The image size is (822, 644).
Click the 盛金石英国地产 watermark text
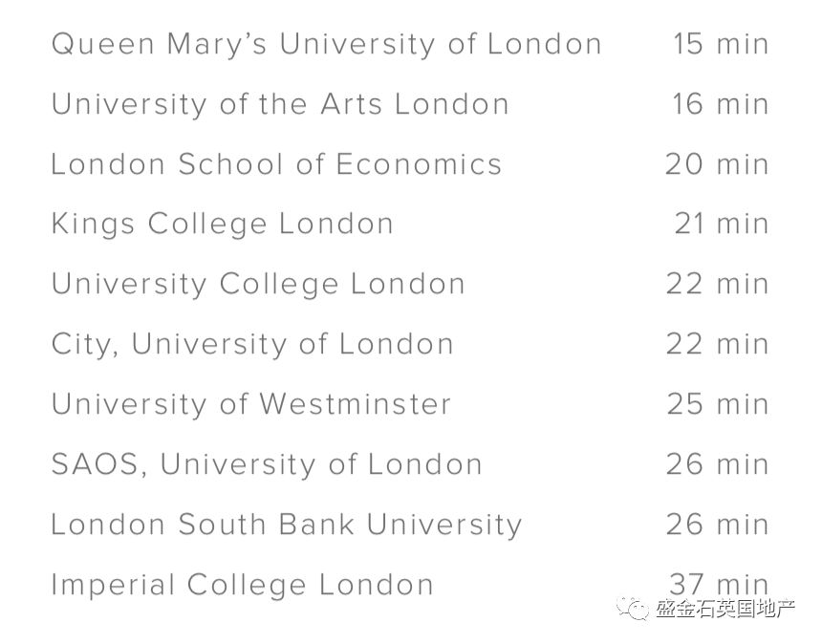pyautogui.click(x=725, y=609)
